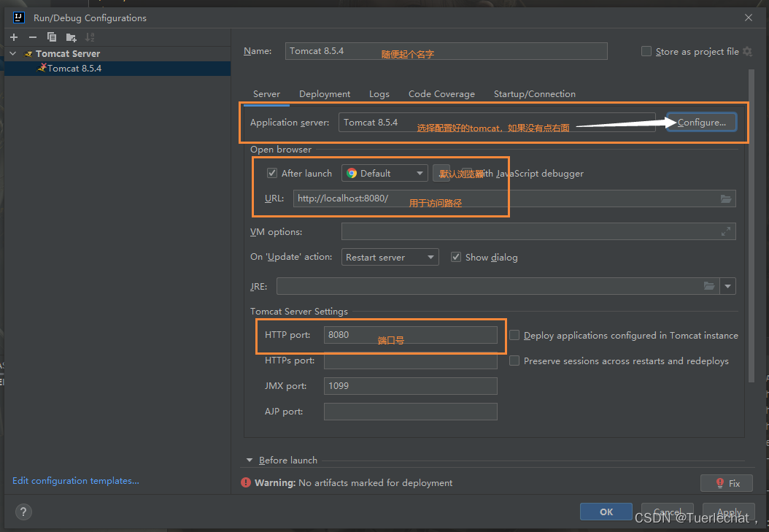Viewport: 769px width, 532px height.
Task: Click the warning error icon
Action: click(246, 482)
